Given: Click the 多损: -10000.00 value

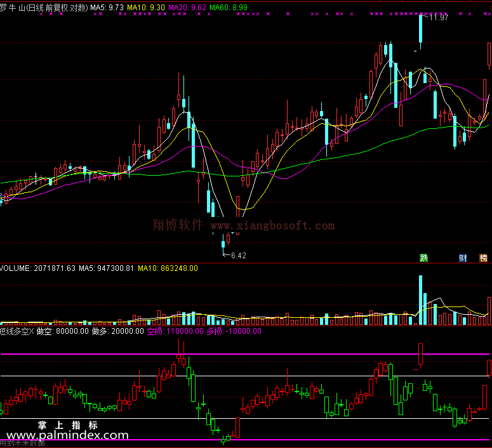Looking at the screenshot, I should click(x=234, y=331).
